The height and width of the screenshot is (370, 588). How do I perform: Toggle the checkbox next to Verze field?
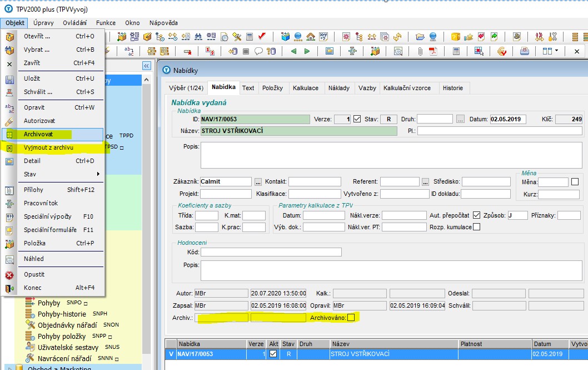[x=357, y=119]
